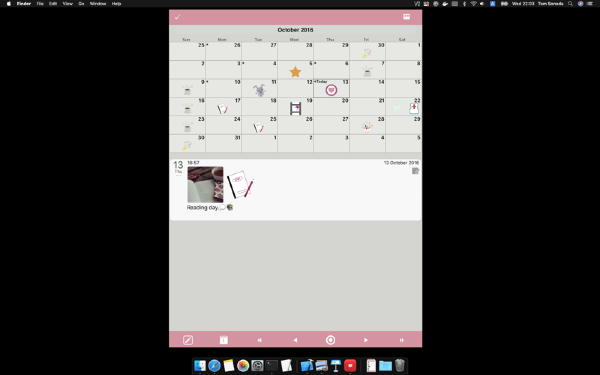The height and width of the screenshot is (375, 600).
Task: Go to previous day with the left arrow
Action: click(x=295, y=340)
